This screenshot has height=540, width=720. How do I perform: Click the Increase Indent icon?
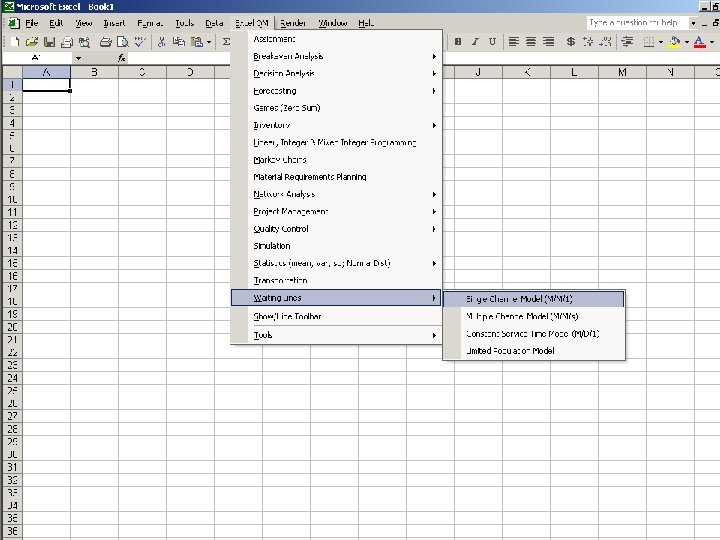point(627,42)
